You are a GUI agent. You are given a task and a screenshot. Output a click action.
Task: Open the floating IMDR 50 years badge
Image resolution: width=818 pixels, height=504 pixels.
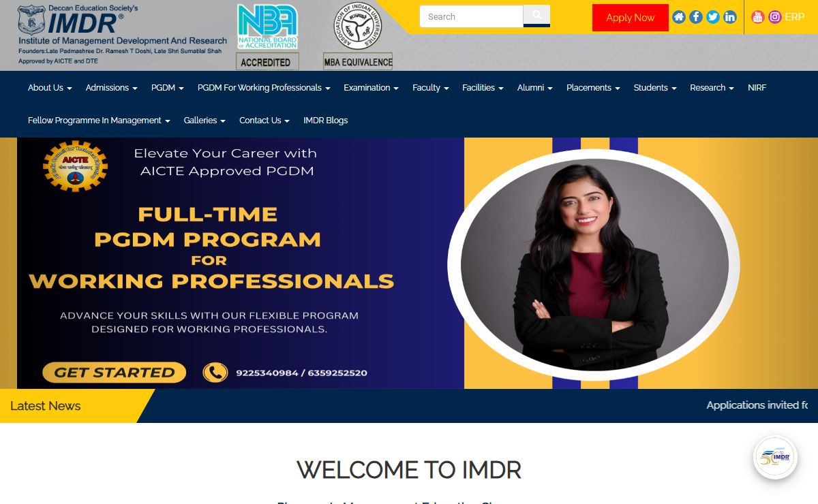(x=776, y=458)
